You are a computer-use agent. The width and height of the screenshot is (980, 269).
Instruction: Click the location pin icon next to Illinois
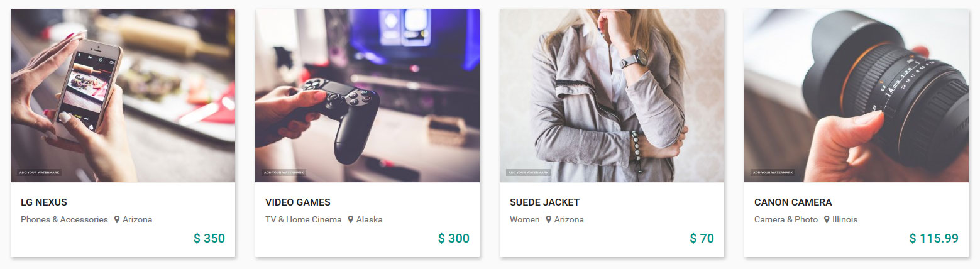(x=827, y=220)
